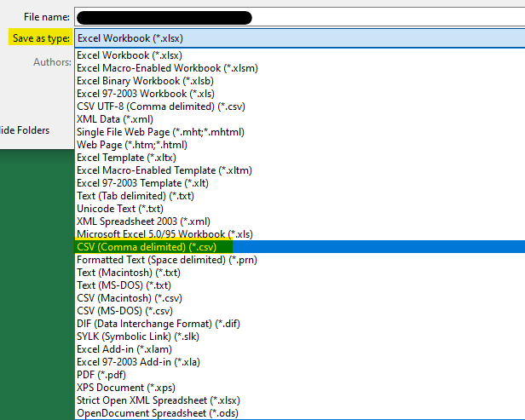525x420 pixels.
Task: Open the Save as type combo box
Action: click(298, 38)
